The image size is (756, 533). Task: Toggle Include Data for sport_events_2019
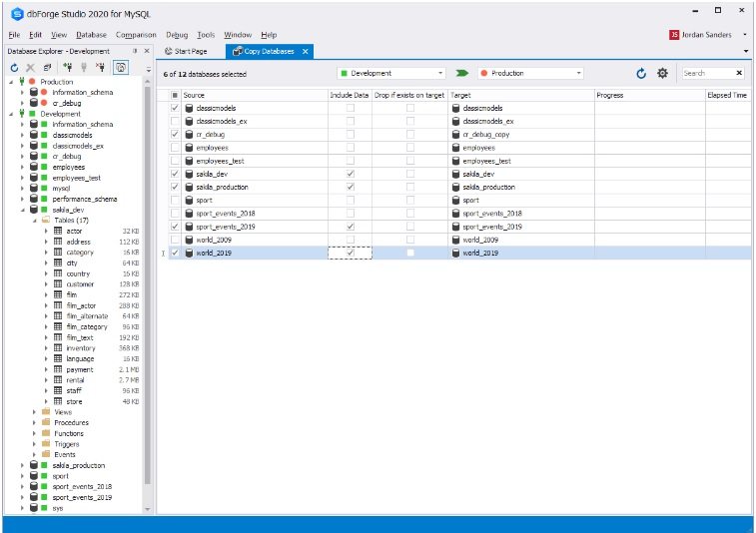350,226
